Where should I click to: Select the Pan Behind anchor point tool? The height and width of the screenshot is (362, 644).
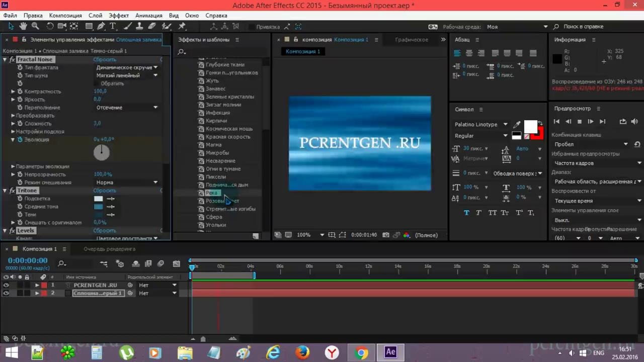click(x=74, y=26)
